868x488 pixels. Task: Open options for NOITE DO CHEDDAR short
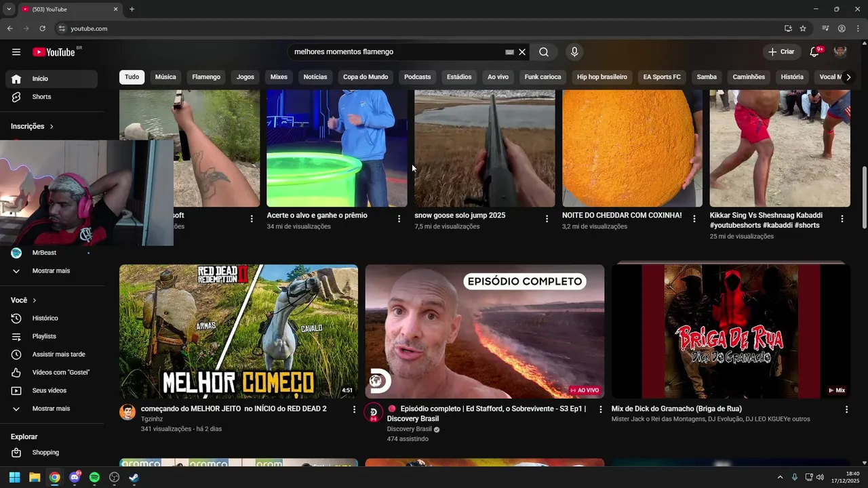pyautogui.click(x=694, y=219)
